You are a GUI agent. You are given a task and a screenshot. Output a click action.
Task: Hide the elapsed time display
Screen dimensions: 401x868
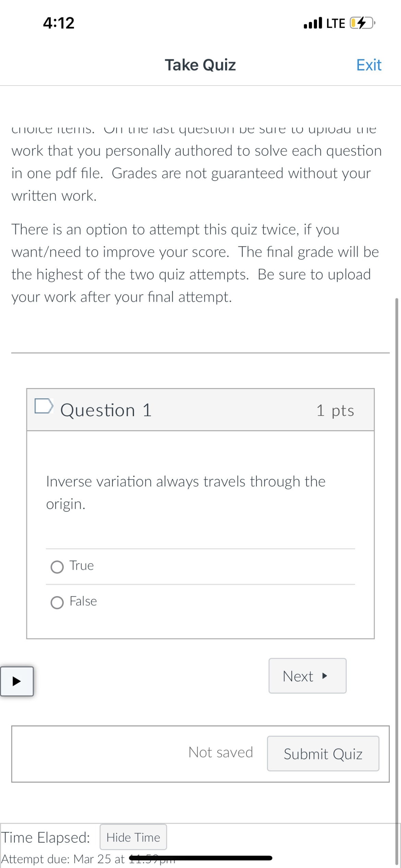click(x=133, y=837)
